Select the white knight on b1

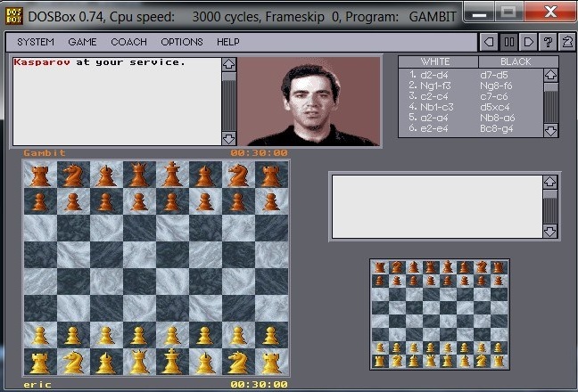[73, 362]
